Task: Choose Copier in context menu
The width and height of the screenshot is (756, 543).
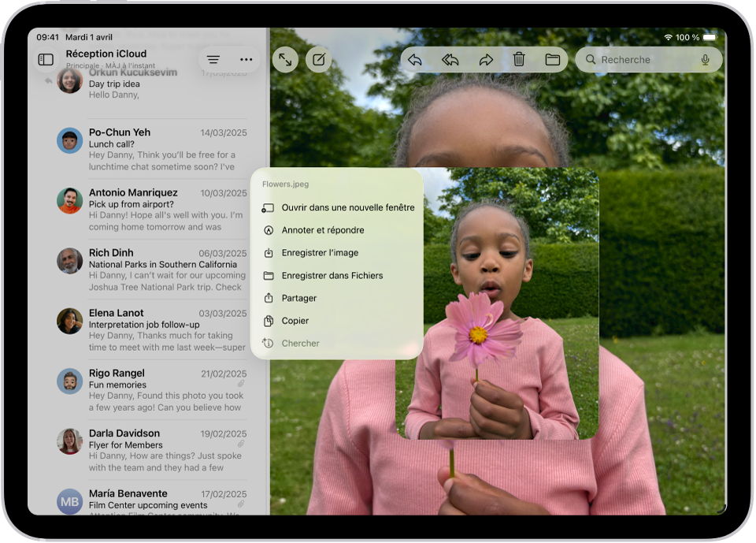Action: click(x=338, y=321)
